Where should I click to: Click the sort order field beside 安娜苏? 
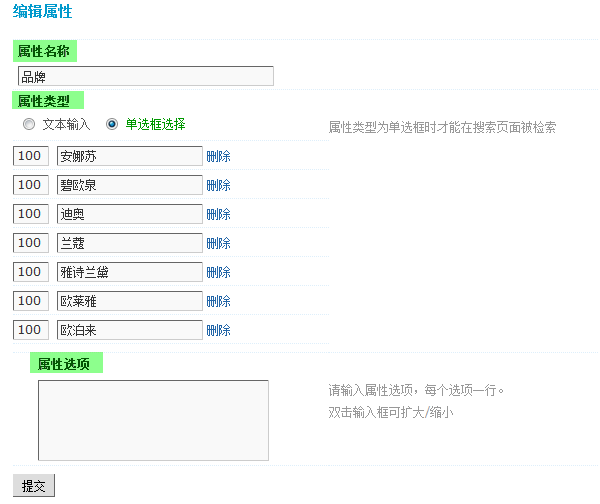31,156
